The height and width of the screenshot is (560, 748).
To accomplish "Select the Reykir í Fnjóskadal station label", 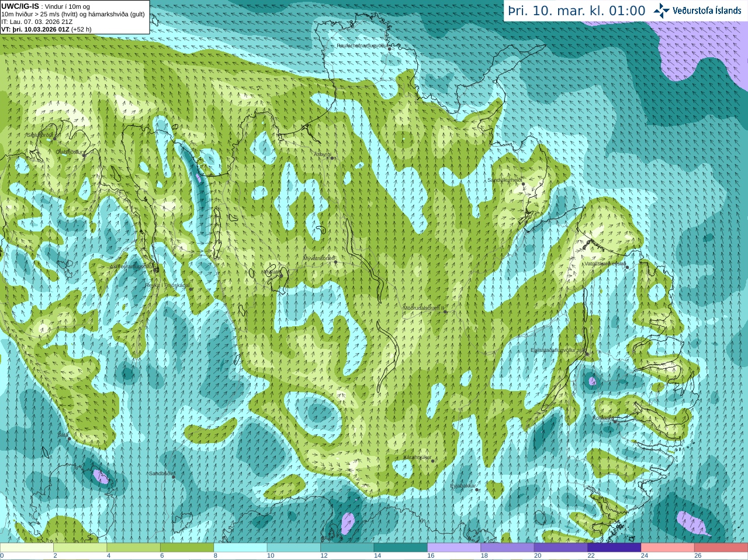I will (x=167, y=285).
